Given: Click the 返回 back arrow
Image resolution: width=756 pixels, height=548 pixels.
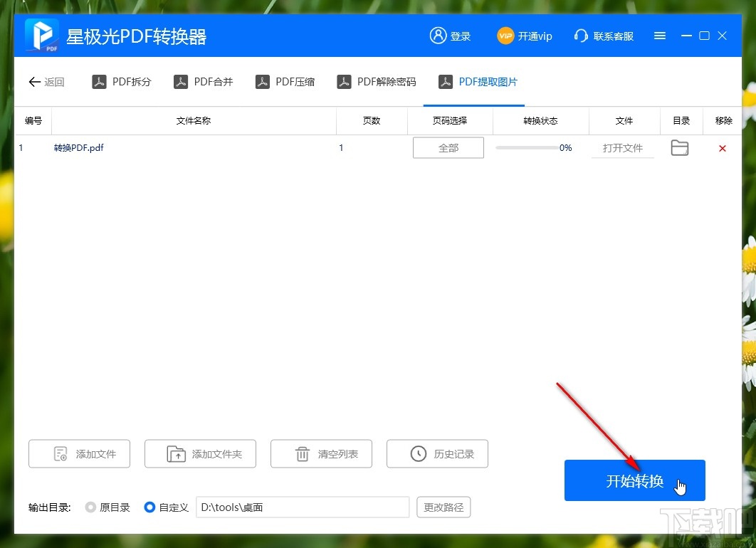Looking at the screenshot, I should (x=34, y=82).
